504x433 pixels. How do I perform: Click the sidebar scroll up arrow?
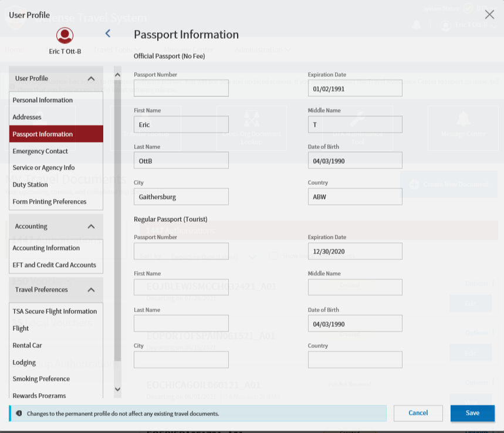117,75
